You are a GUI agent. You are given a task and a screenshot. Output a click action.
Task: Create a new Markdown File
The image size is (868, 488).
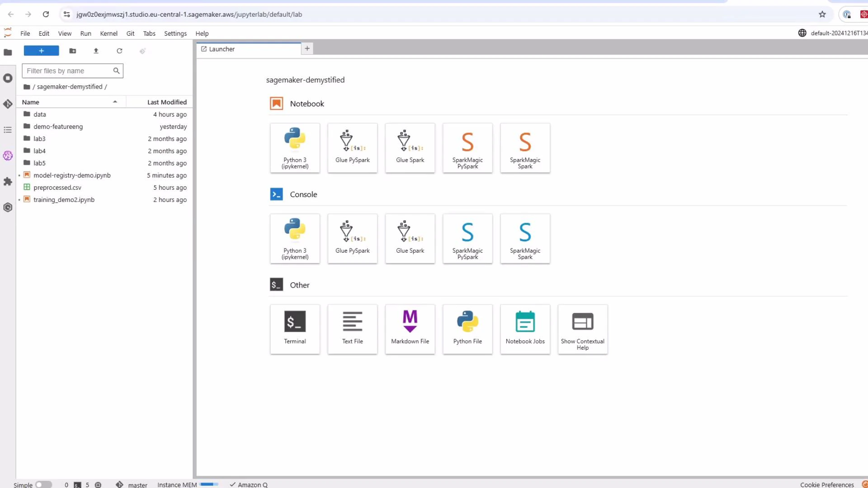coord(410,329)
